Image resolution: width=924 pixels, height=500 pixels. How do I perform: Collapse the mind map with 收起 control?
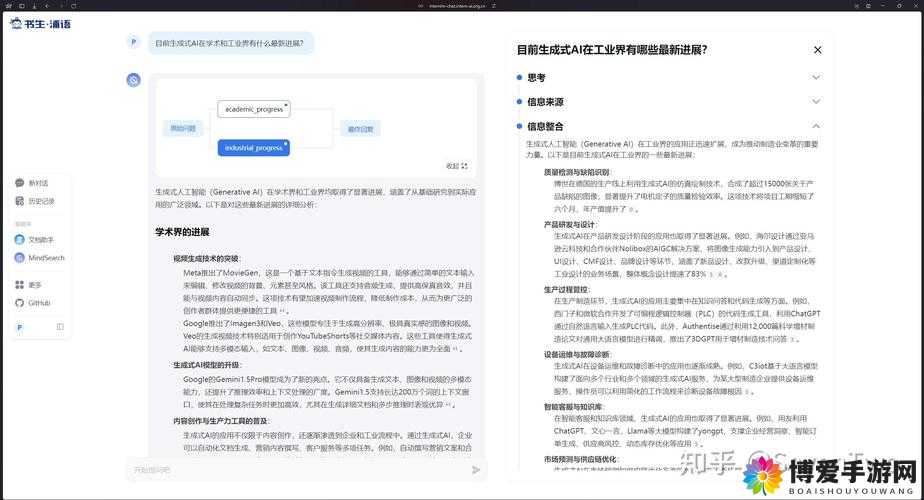point(457,166)
